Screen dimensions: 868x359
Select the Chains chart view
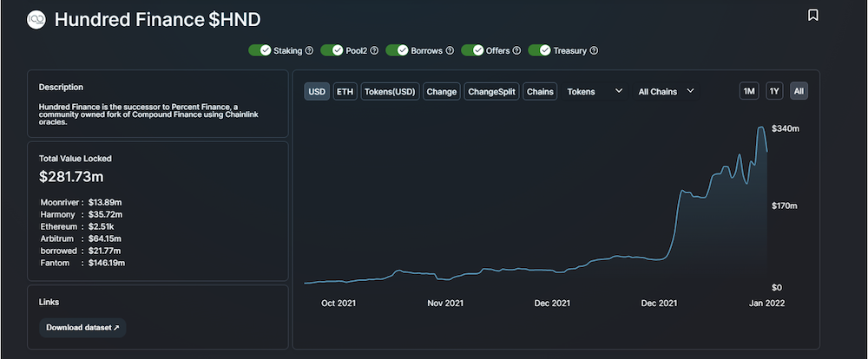tap(540, 91)
